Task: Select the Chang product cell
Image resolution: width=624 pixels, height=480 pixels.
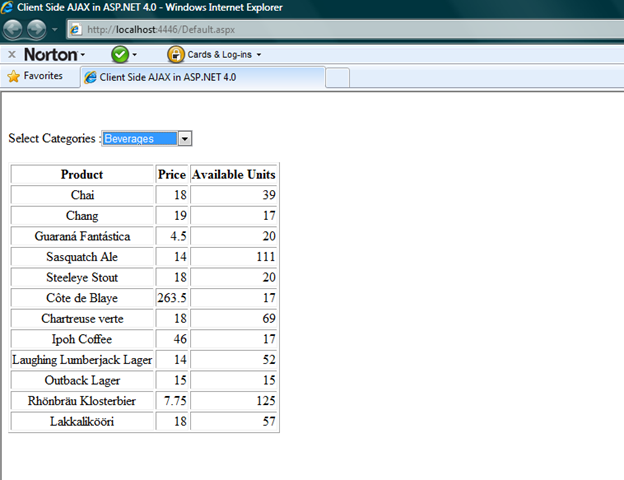Action: click(x=82, y=216)
